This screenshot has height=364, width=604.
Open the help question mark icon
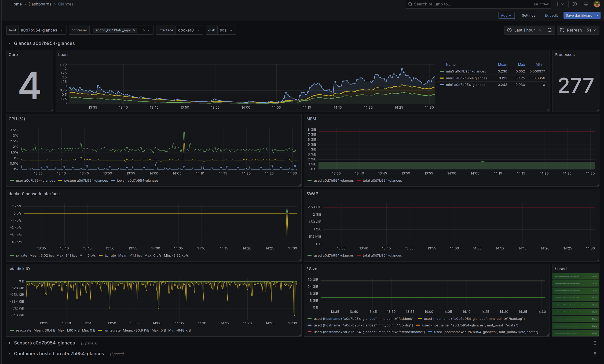pyautogui.click(x=574, y=4)
